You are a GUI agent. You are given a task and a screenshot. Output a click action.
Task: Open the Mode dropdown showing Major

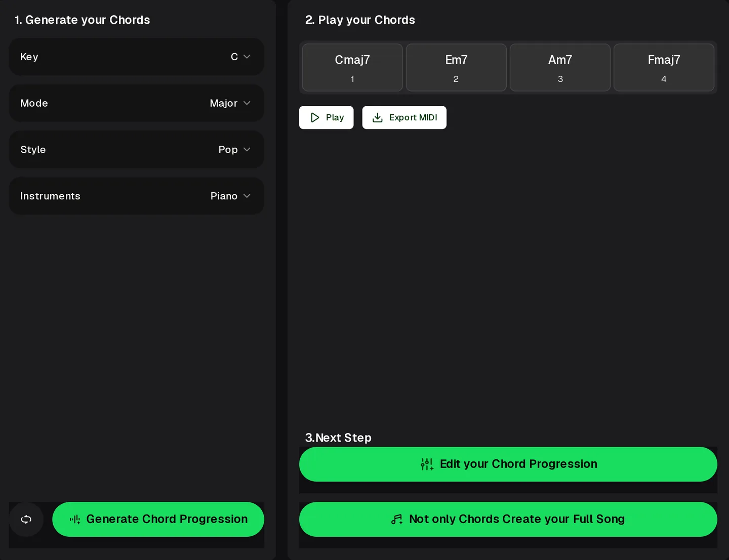pos(137,103)
